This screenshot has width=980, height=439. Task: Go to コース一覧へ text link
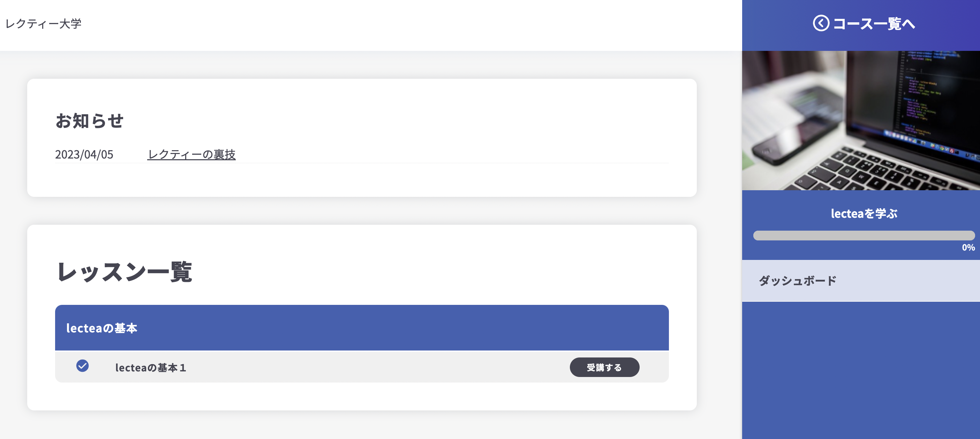pyautogui.click(x=874, y=24)
